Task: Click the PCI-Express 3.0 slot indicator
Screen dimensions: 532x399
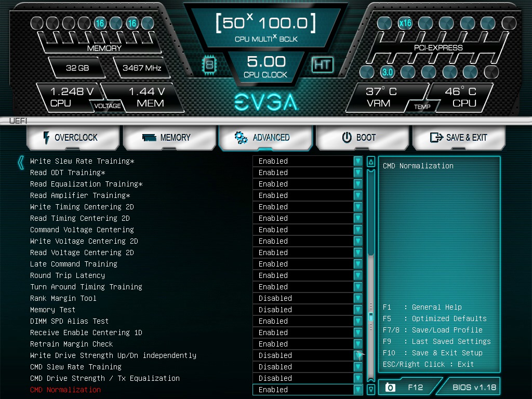Action: point(387,72)
